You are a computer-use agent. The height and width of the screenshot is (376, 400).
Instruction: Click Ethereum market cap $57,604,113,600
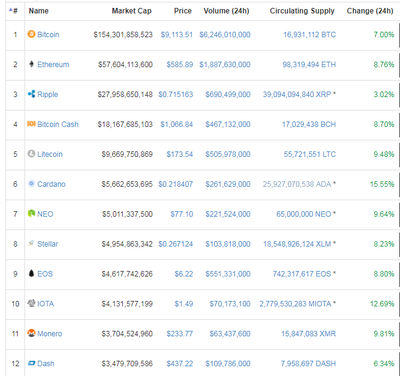[125, 64]
